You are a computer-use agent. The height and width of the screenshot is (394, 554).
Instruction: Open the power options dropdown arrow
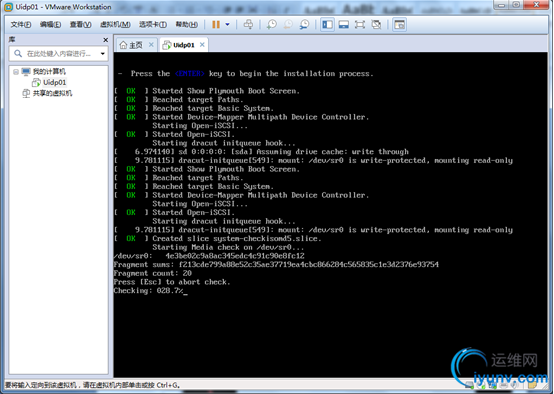pos(227,24)
